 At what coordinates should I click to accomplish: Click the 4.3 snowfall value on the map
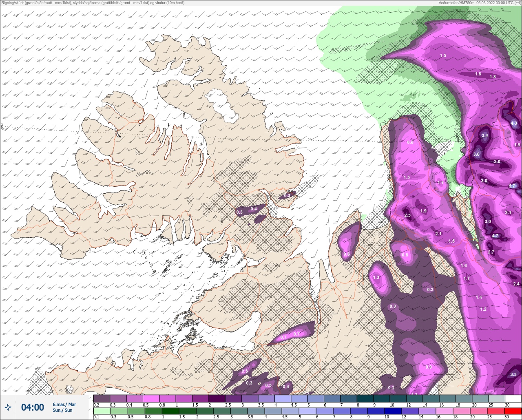coord(514,123)
